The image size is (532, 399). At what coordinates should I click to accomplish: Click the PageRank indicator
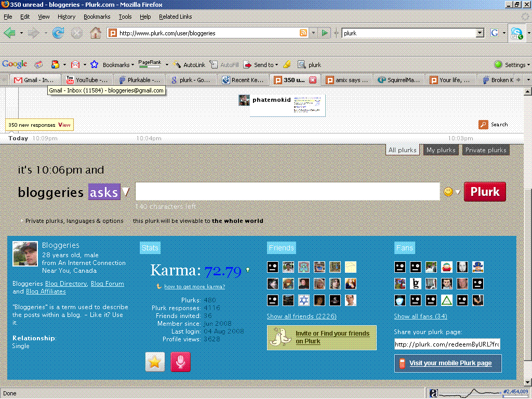[x=150, y=64]
